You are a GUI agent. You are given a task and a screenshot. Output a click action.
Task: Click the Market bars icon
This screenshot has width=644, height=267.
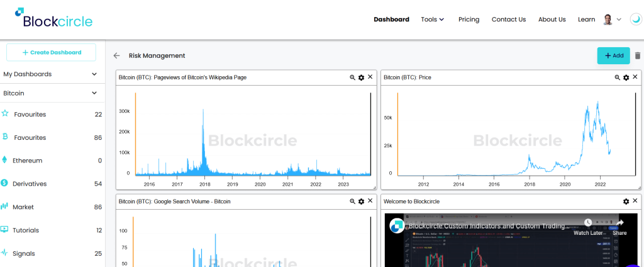[4, 206]
